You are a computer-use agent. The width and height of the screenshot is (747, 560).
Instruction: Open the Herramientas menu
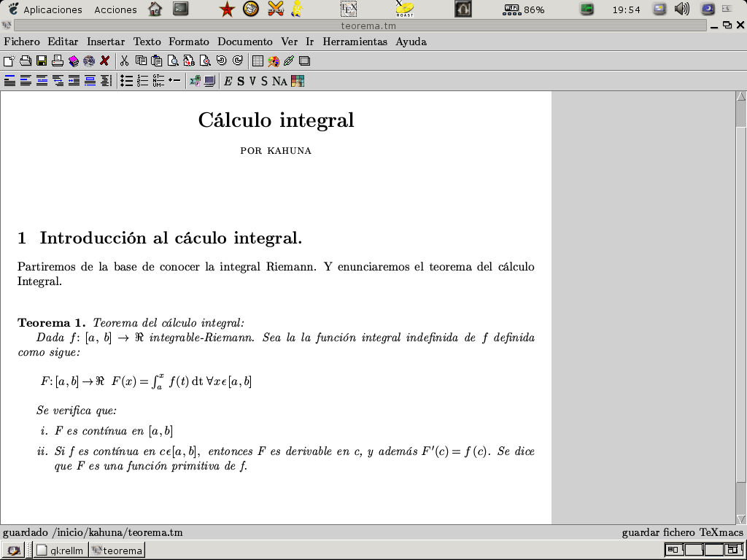tap(355, 42)
